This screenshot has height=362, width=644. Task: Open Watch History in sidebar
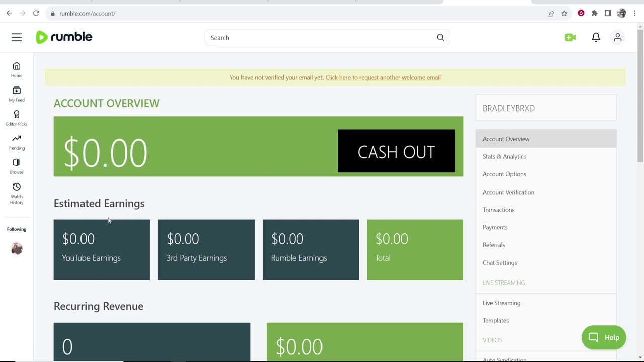(x=17, y=194)
